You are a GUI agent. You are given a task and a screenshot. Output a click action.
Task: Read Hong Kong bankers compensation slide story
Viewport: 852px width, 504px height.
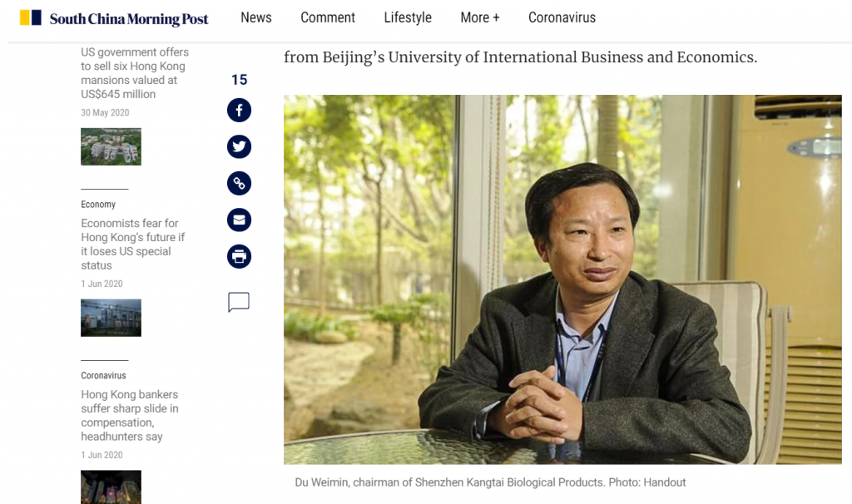(130, 415)
